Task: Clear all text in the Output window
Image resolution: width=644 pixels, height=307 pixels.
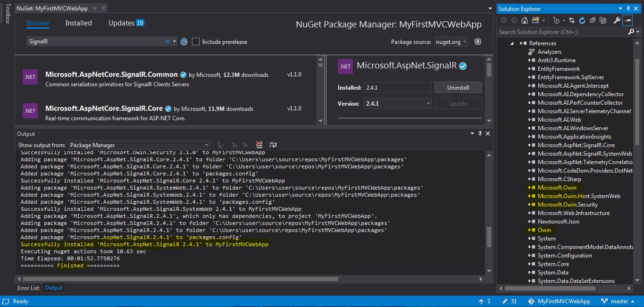Action: (259, 145)
